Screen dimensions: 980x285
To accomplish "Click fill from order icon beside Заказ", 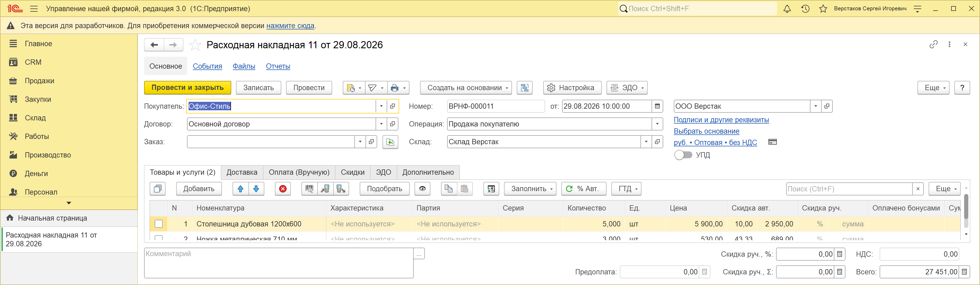I will coord(390,142).
